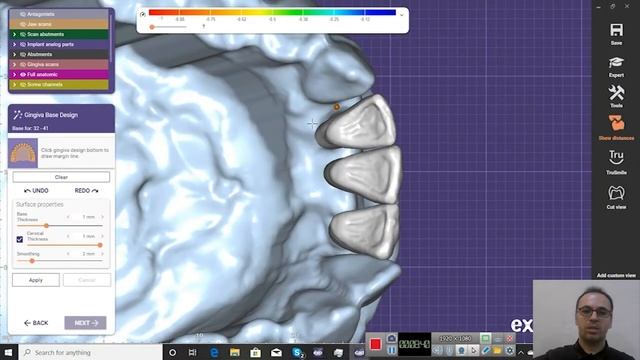Screen dimensions: 640x360
Task: Uncheck the Cervical Thickness checkbox
Action: 20,239
